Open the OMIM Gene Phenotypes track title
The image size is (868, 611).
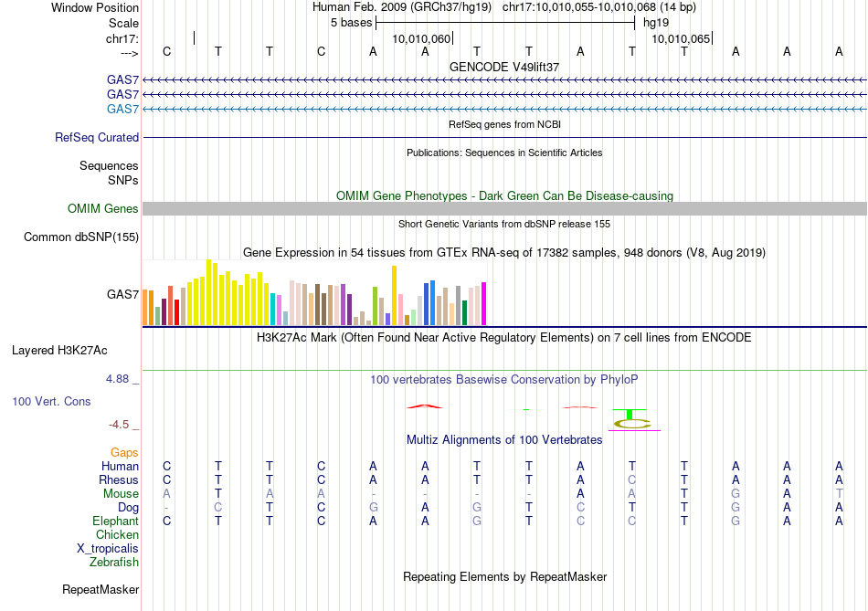pyautogui.click(x=504, y=196)
